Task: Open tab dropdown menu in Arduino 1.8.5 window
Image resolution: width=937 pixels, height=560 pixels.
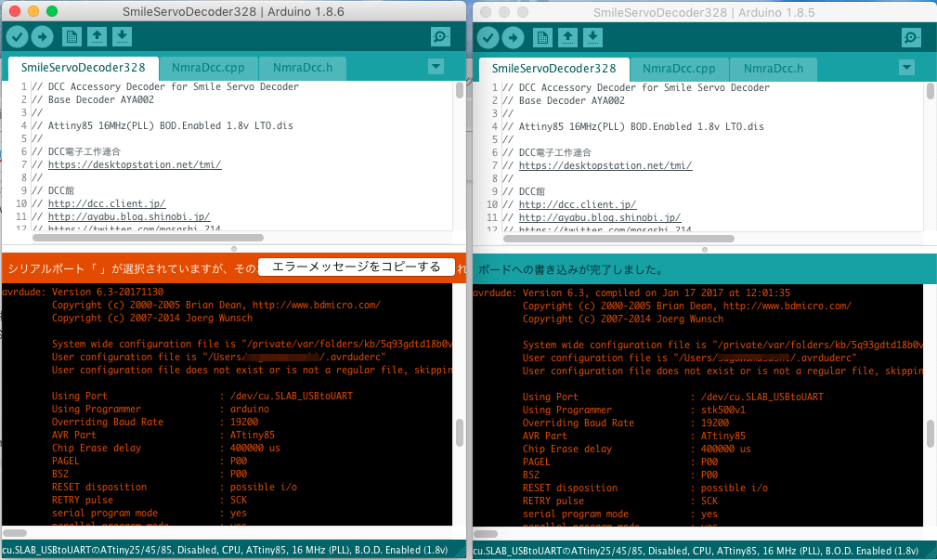Action: coord(907,68)
